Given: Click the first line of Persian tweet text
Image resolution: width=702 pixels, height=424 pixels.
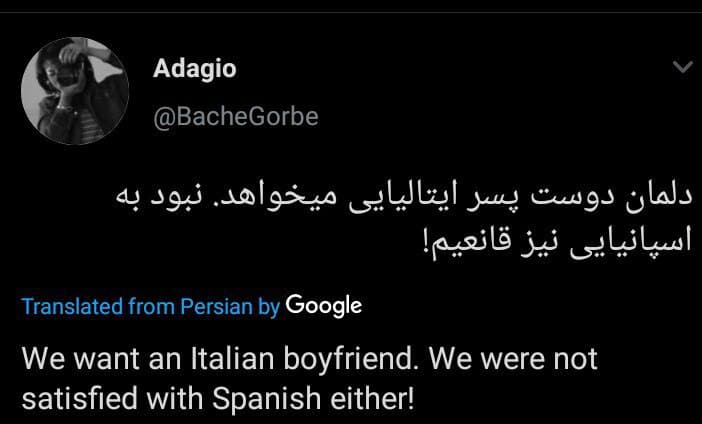Looking at the screenshot, I should click(x=404, y=200).
